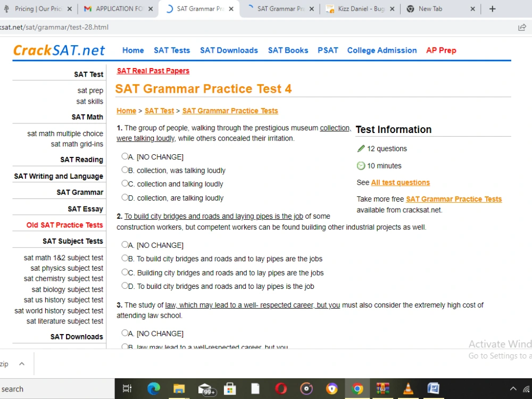
Task: Open the SAT Books menu item
Action: point(288,50)
